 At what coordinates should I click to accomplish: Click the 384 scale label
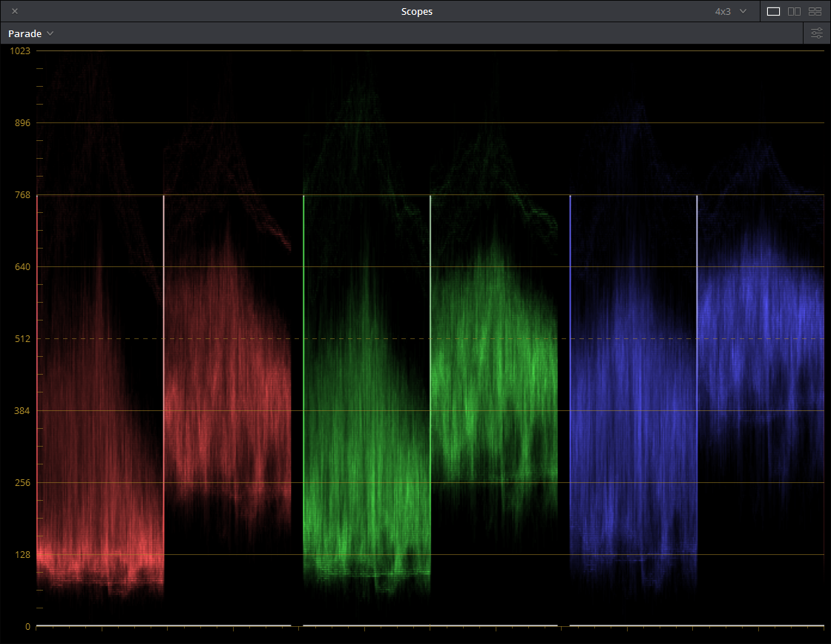[x=22, y=411]
